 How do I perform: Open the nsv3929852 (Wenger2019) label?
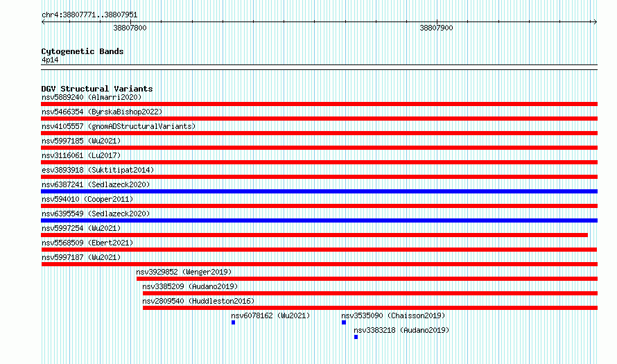[184, 272]
